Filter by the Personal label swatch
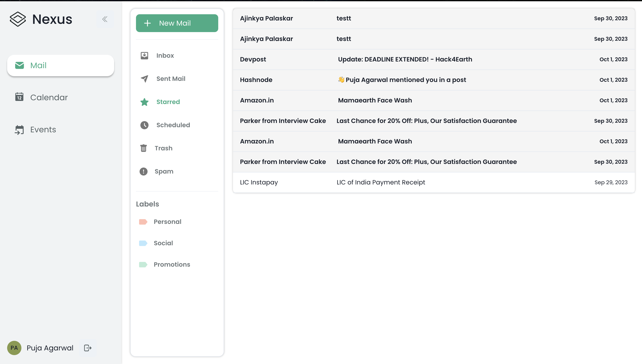Image resolution: width=642 pixels, height=364 pixels. (143, 222)
